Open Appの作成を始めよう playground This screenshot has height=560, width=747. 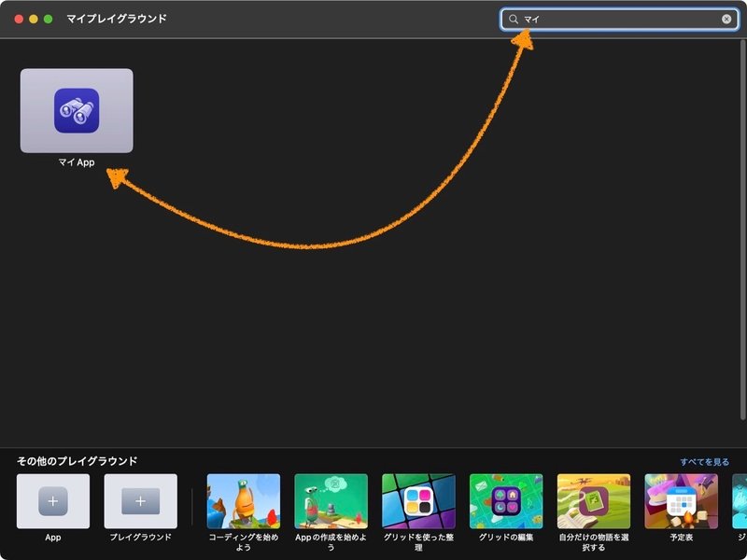pyautogui.click(x=331, y=501)
